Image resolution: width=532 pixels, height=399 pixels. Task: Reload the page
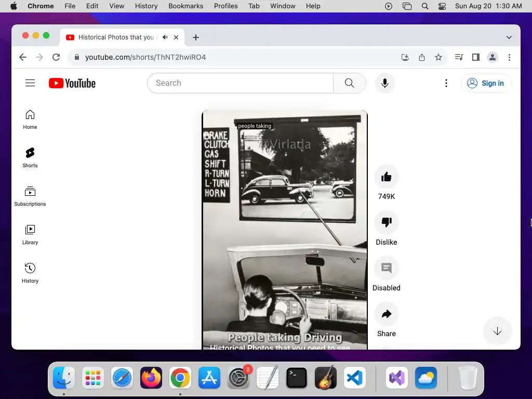[56, 57]
